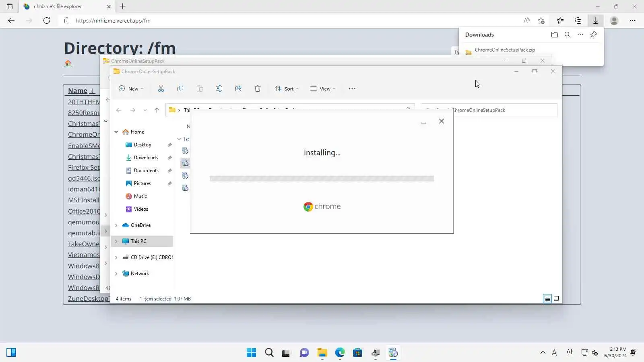Click the "4 items" status bar text
Screen dimensions: 644x362
124,299
